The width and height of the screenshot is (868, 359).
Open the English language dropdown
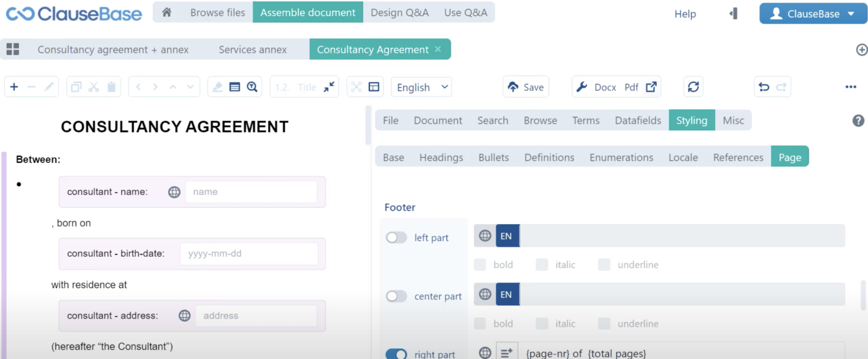[422, 87]
